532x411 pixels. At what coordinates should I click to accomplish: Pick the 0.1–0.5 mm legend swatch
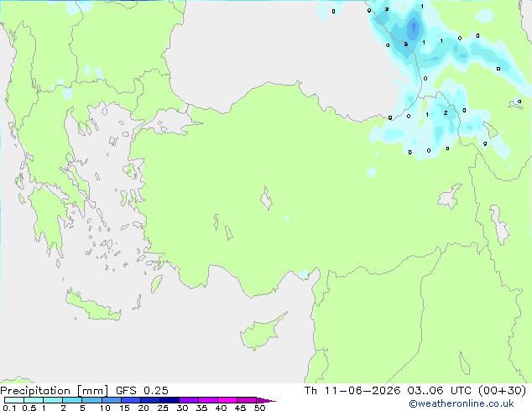coord(14,400)
